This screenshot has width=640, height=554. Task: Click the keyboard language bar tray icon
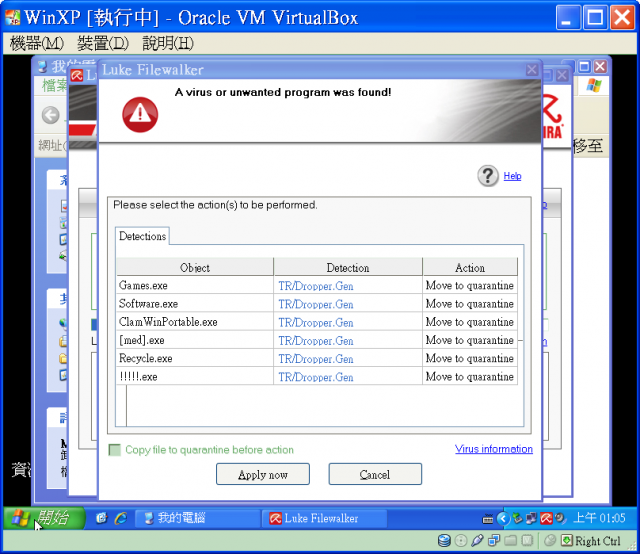click(487, 519)
